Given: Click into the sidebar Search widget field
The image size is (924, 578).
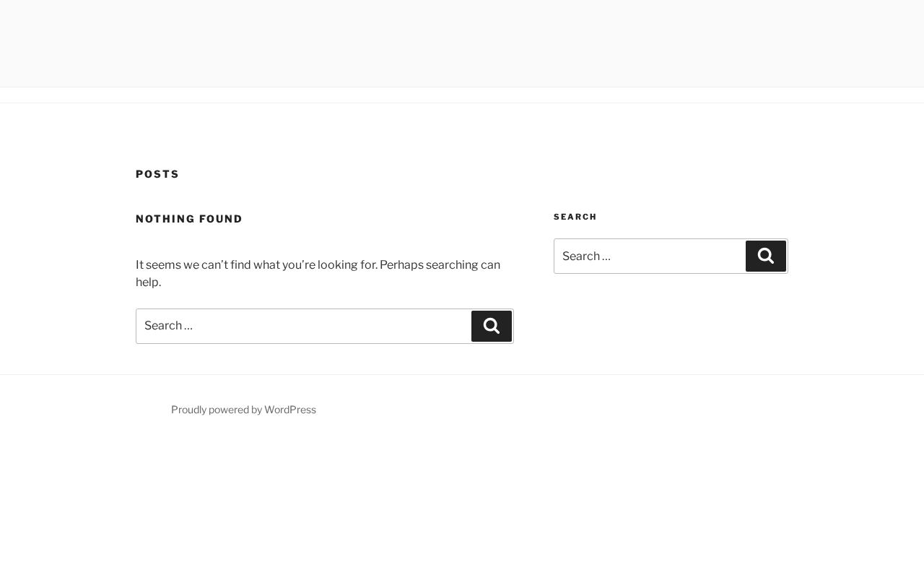Looking at the screenshot, I should 650,256.
